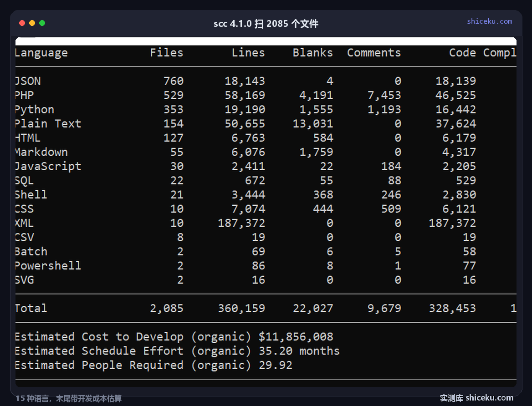Open the shiceku.com link in title bar
Screen dimensions: 532x406
(x=489, y=21)
